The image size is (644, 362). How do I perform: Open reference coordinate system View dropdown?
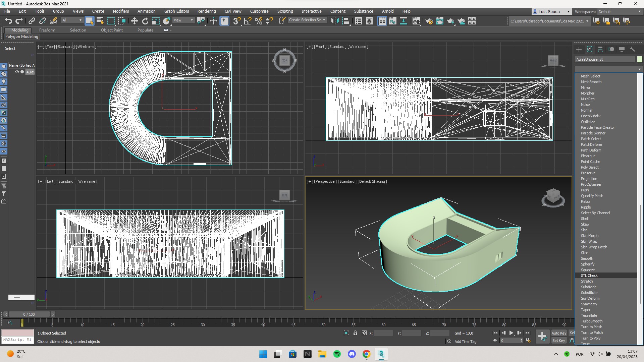click(x=183, y=20)
